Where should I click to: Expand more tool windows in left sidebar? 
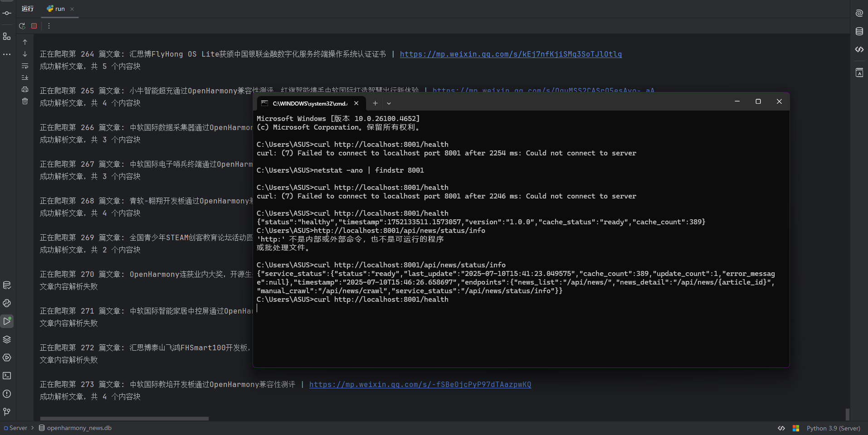click(x=7, y=54)
